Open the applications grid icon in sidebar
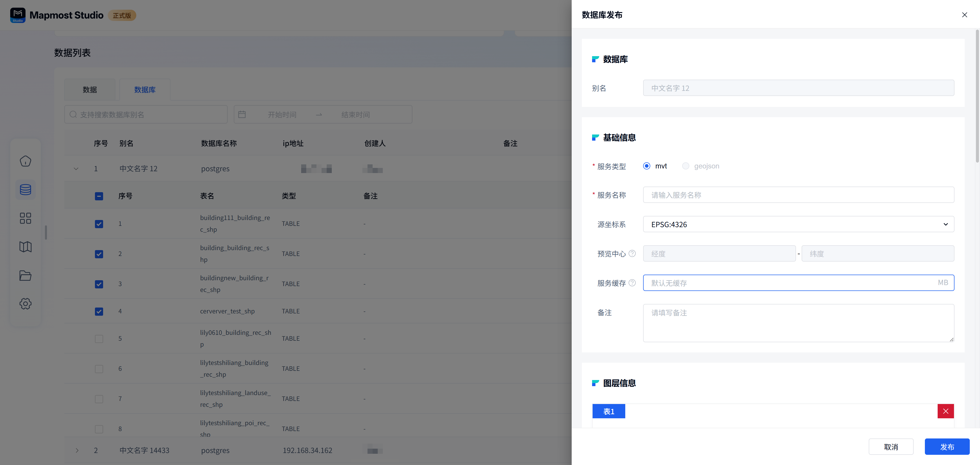This screenshot has width=980, height=465. click(x=25, y=218)
